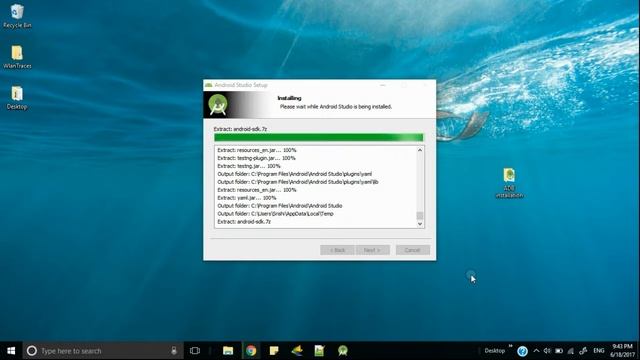Minimize the Android Studio Setup window
Screen dimensions: 640x360
tap(382, 85)
